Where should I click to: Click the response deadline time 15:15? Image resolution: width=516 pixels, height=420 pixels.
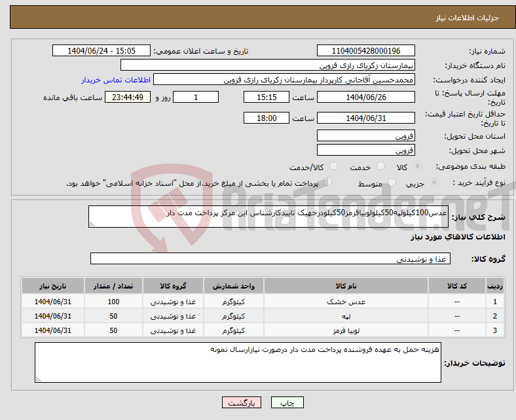click(267, 97)
